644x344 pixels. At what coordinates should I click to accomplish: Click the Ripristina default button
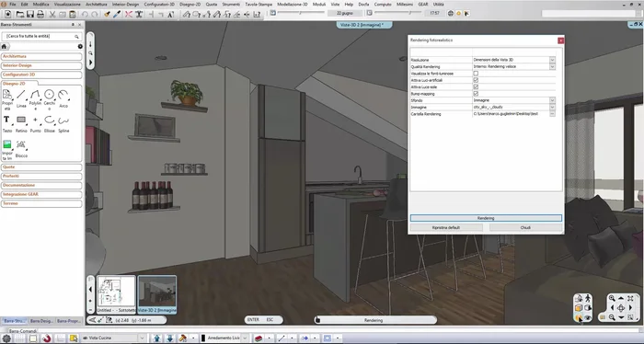click(x=446, y=227)
